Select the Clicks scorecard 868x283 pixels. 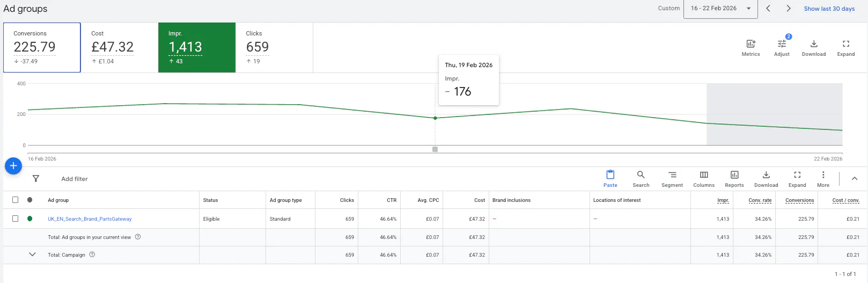(x=274, y=47)
